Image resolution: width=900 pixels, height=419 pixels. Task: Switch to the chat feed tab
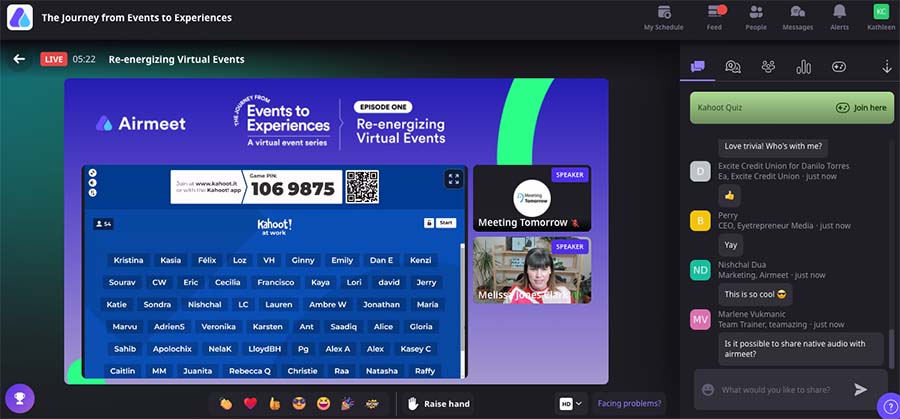click(x=697, y=67)
